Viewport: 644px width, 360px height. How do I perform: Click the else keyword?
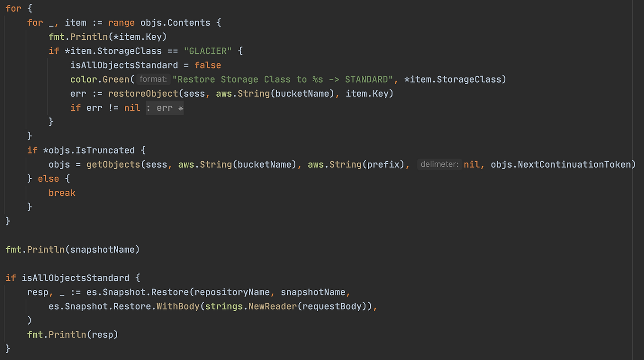coord(48,179)
